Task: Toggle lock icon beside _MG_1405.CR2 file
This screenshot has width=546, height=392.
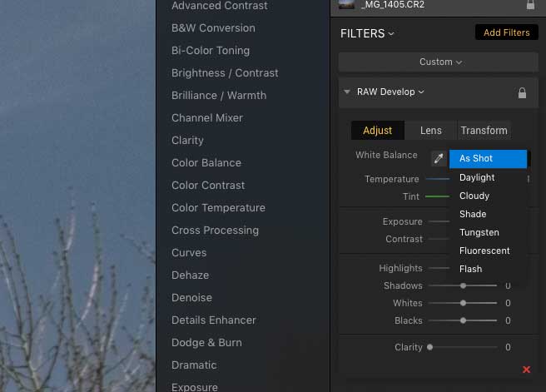Action: (530, 4)
